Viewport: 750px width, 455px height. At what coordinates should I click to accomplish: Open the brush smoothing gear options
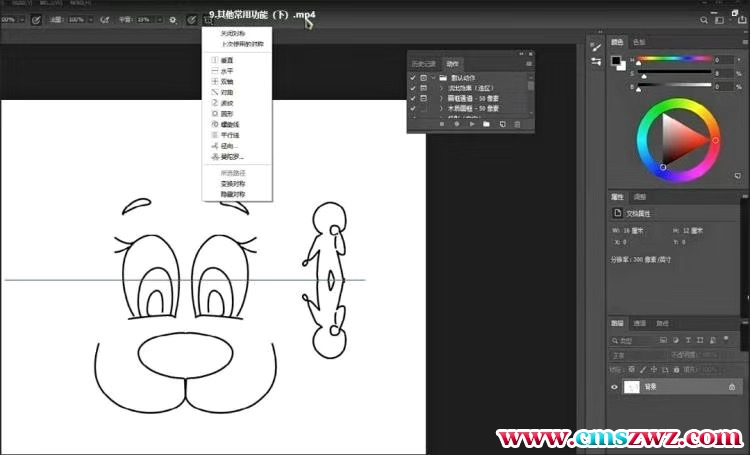(171, 19)
